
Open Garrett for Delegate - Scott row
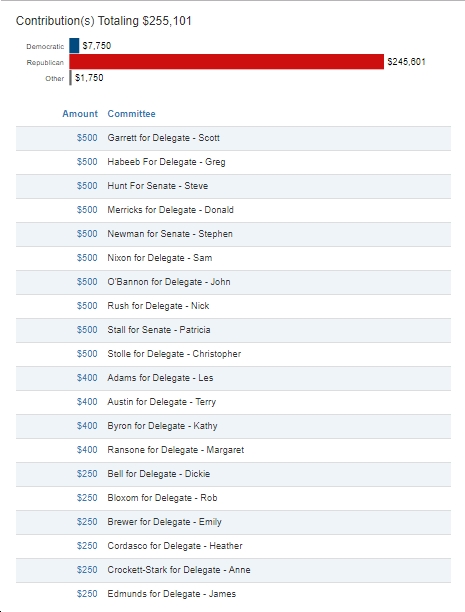pos(233,138)
